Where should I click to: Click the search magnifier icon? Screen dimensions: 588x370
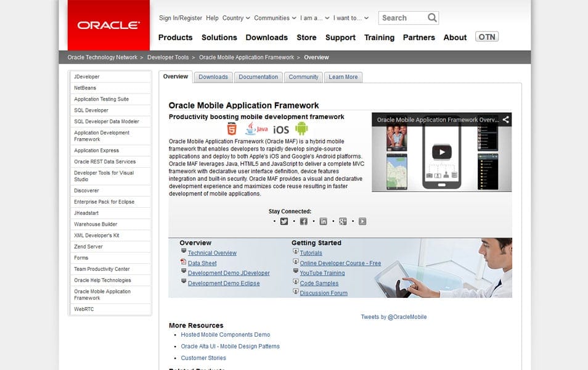point(432,18)
